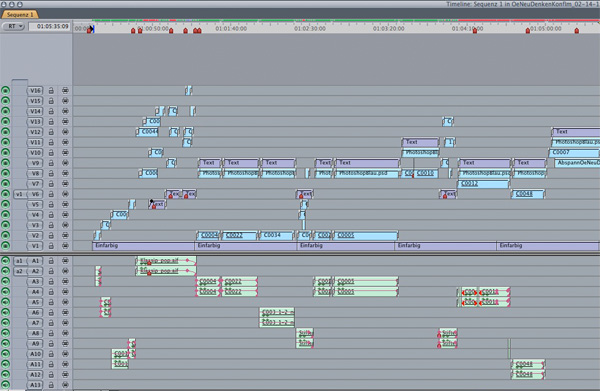Viewport: 600px width, 391px height.
Task: Select the klassip_pop.aif clip on A1
Action: point(166,261)
